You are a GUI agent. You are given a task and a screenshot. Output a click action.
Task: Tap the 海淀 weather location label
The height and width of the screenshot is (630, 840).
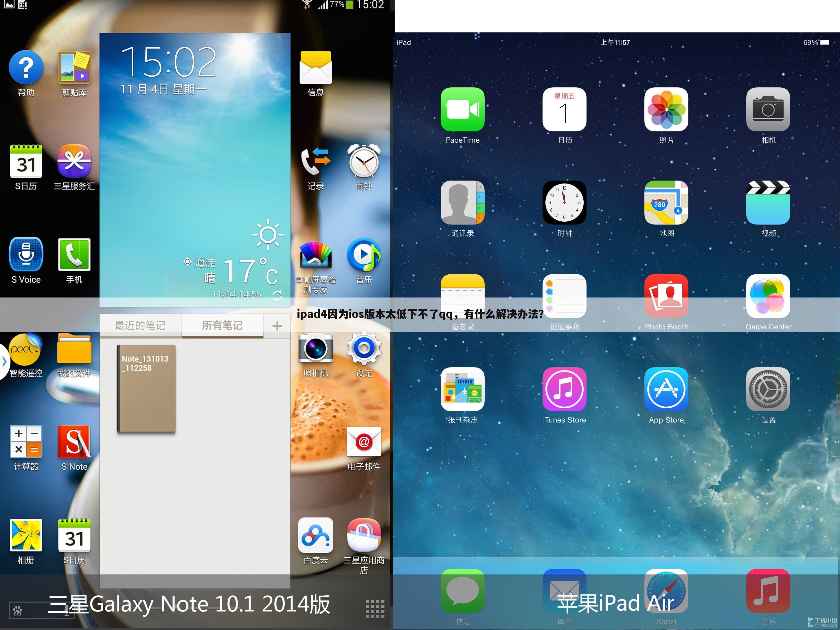pyautogui.click(x=205, y=262)
